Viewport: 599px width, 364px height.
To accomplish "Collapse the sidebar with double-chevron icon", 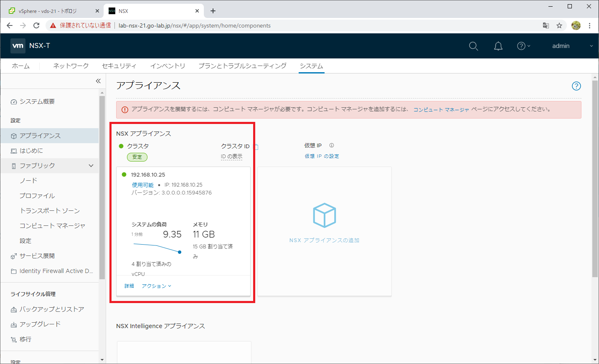I will tap(98, 81).
